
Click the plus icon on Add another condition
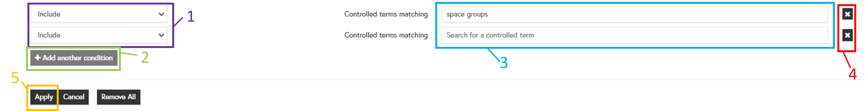(x=37, y=57)
